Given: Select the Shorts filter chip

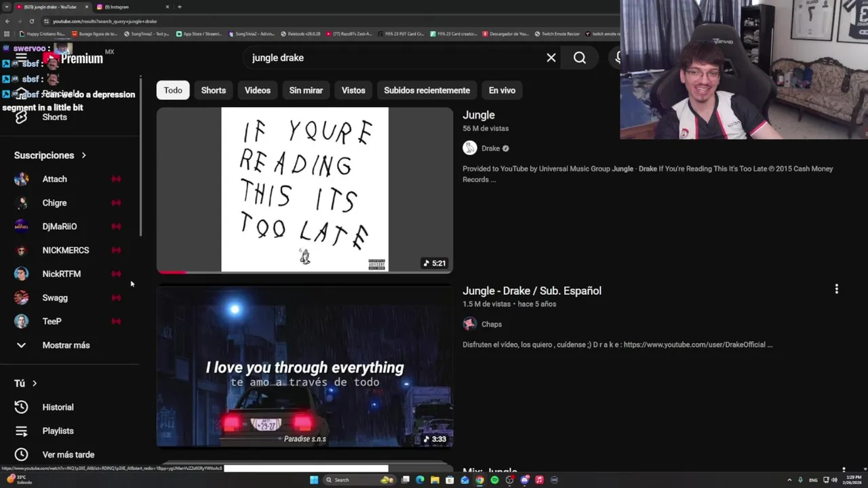Looking at the screenshot, I should pyautogui.click(x=214, y=90).
